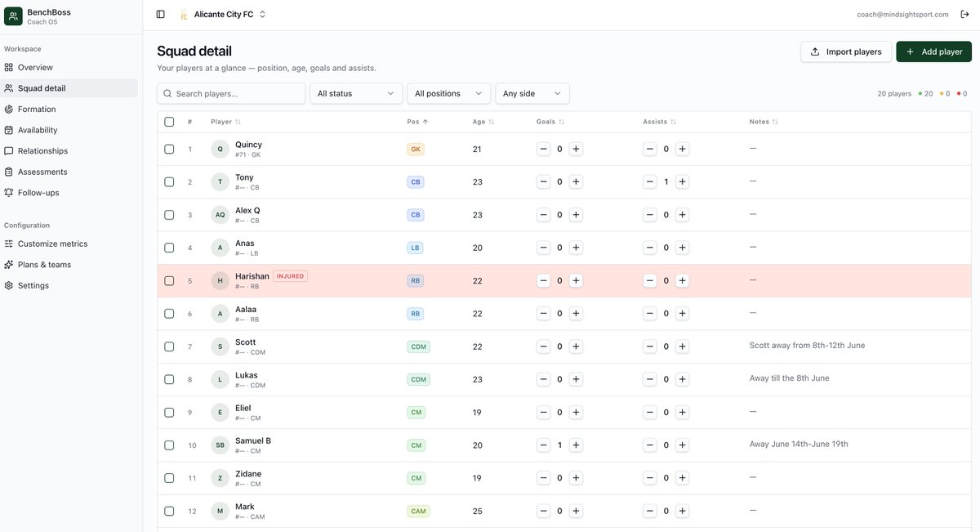
Task: Click the Age column sort icon
Action: click(491, 122)
